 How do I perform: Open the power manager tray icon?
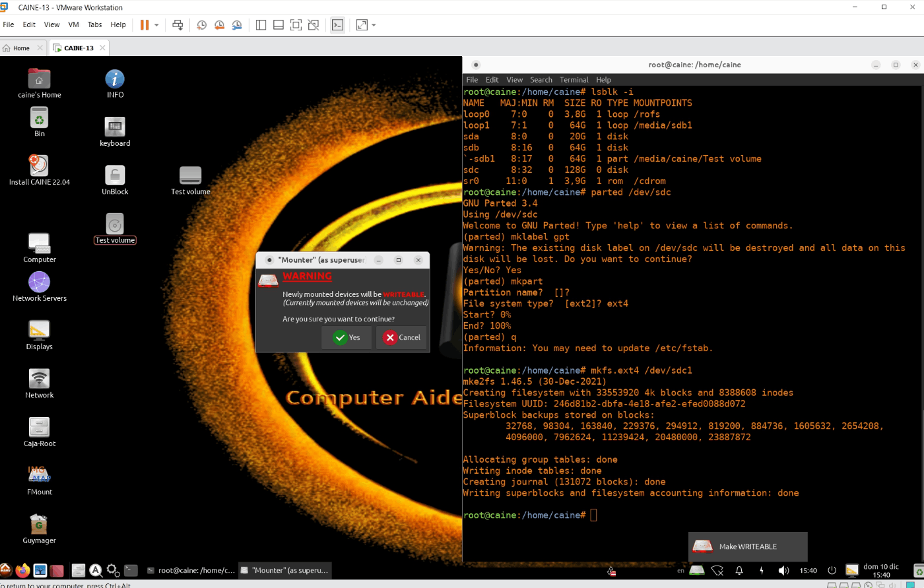click(761, 570)
